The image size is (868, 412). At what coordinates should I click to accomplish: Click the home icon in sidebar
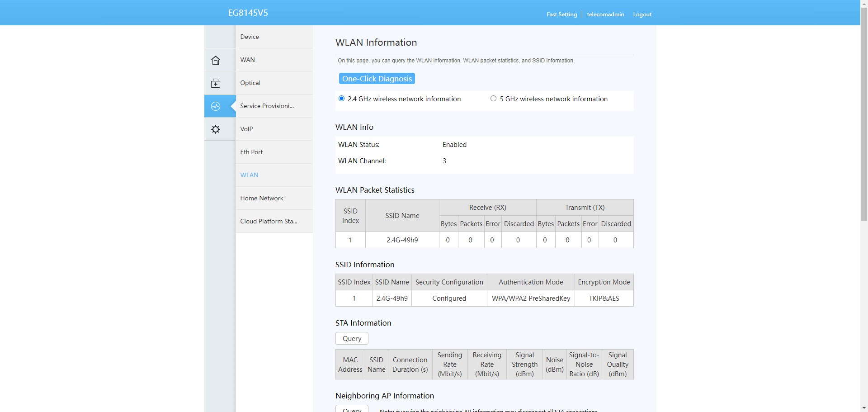tap(216, 60)
